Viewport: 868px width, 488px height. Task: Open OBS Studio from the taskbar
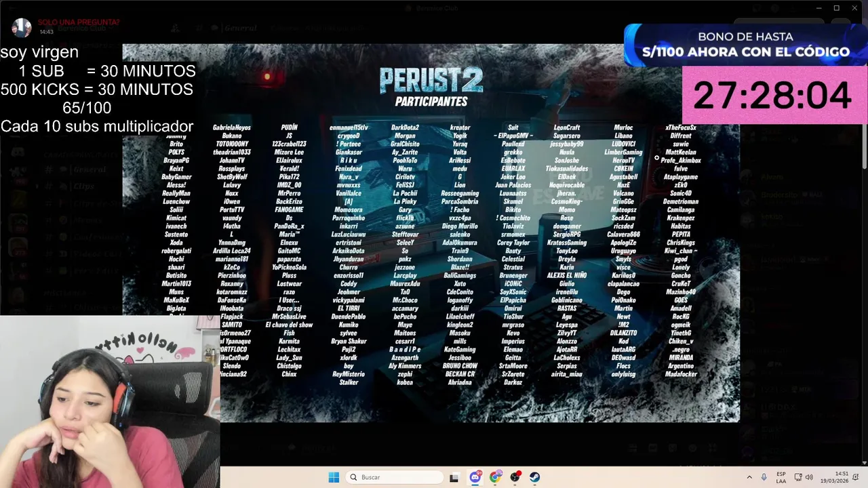point(515,477)
